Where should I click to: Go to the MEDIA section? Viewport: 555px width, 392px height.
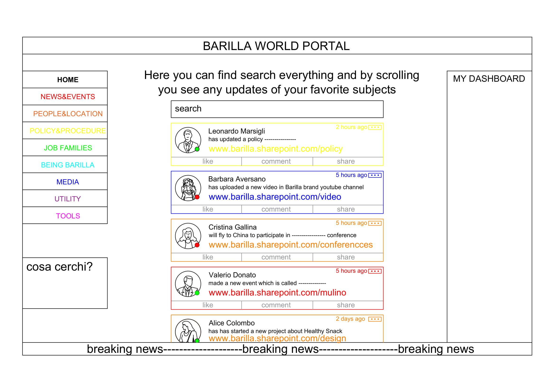coord(68,182)
